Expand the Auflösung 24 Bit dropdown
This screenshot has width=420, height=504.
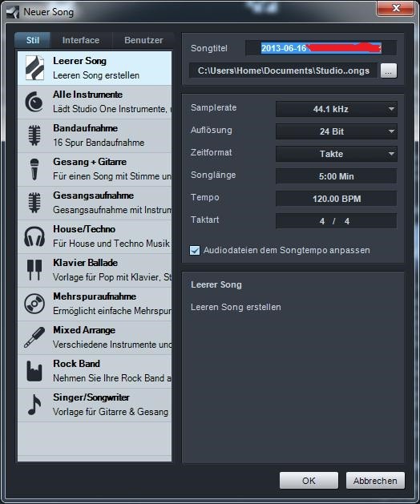[x=337, y=131]
